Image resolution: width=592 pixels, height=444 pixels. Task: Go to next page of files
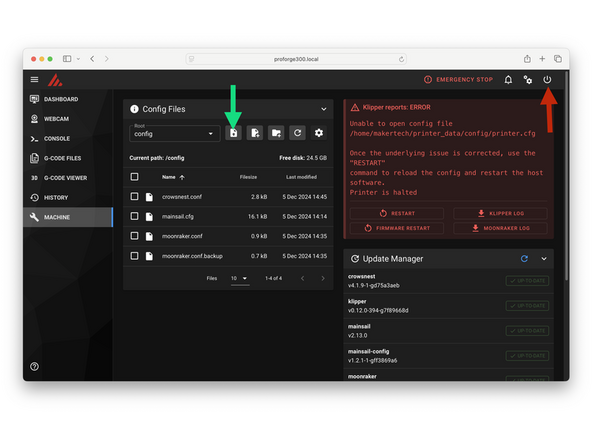(323, 278)
